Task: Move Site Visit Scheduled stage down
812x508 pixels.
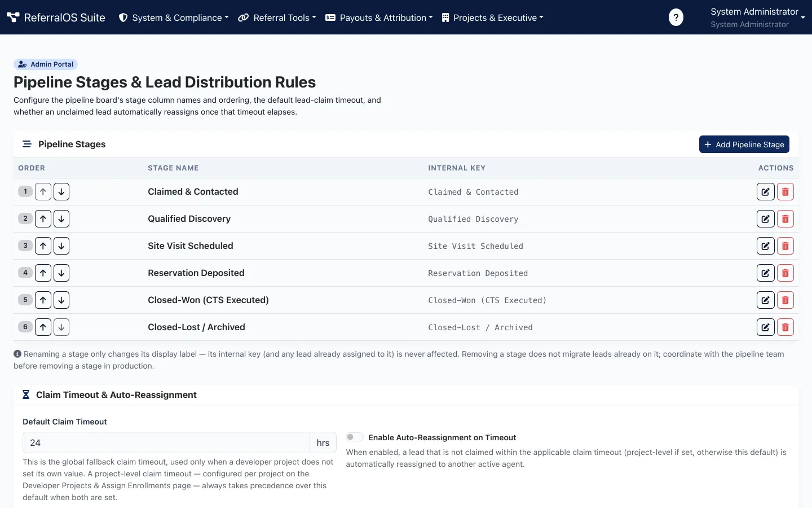Action: pyautogui.click(x=61, y=246)
